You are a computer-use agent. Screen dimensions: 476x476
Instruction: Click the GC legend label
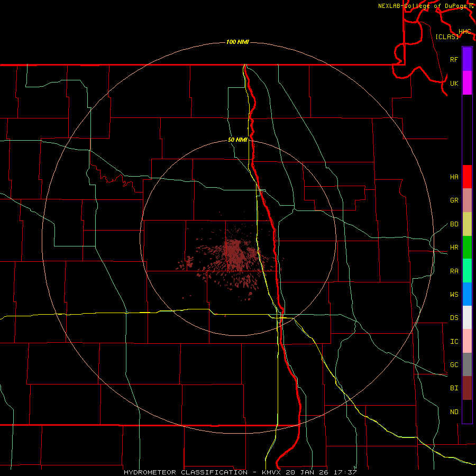pyautogui.click(x=454, y=365)
